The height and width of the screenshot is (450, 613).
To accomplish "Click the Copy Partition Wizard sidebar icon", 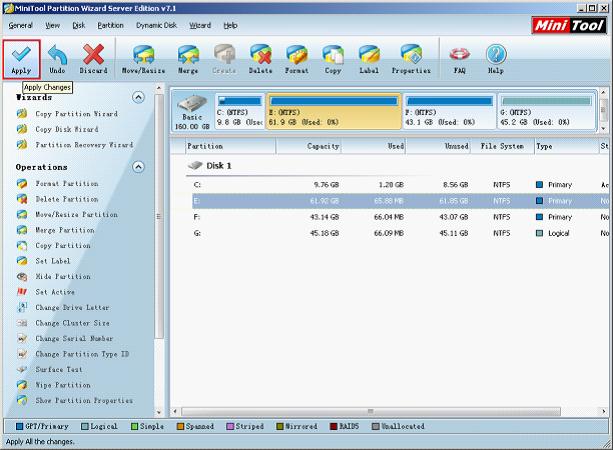I will coord(22,114).
